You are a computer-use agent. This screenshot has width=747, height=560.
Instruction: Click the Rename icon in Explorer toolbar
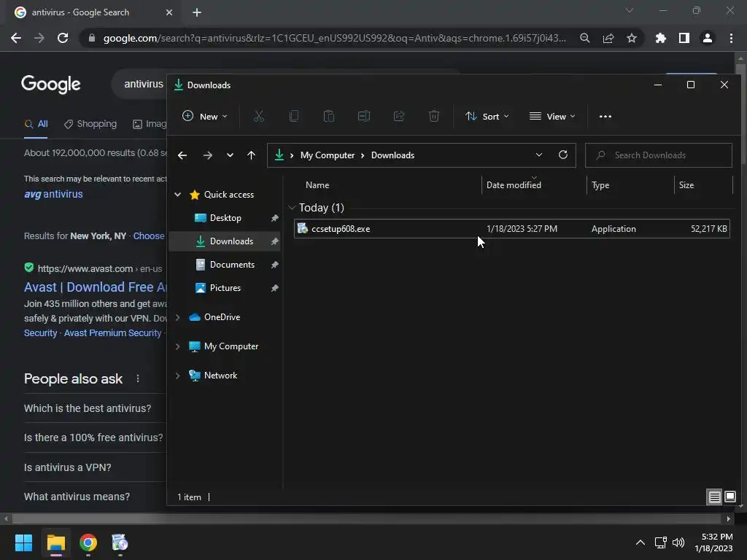tap(364, 116)
